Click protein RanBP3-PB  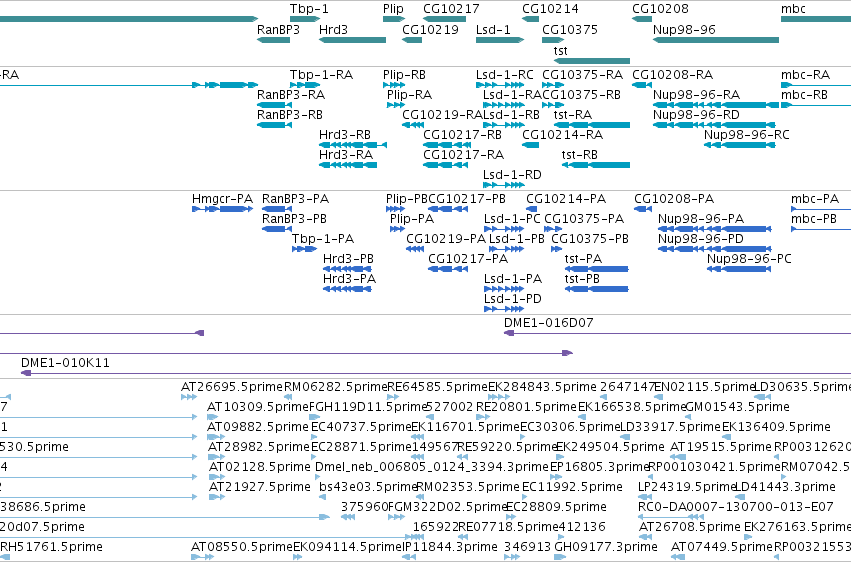pos(277,229)
